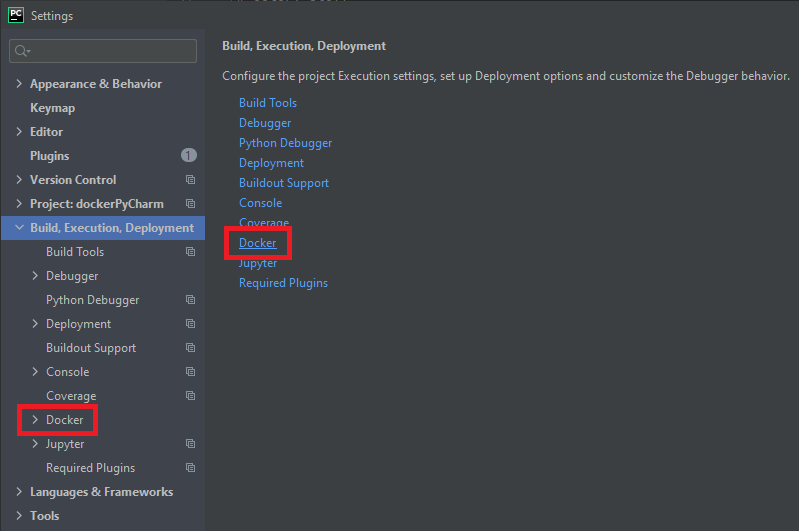Open the Python Debugger link

click(285, 143)
